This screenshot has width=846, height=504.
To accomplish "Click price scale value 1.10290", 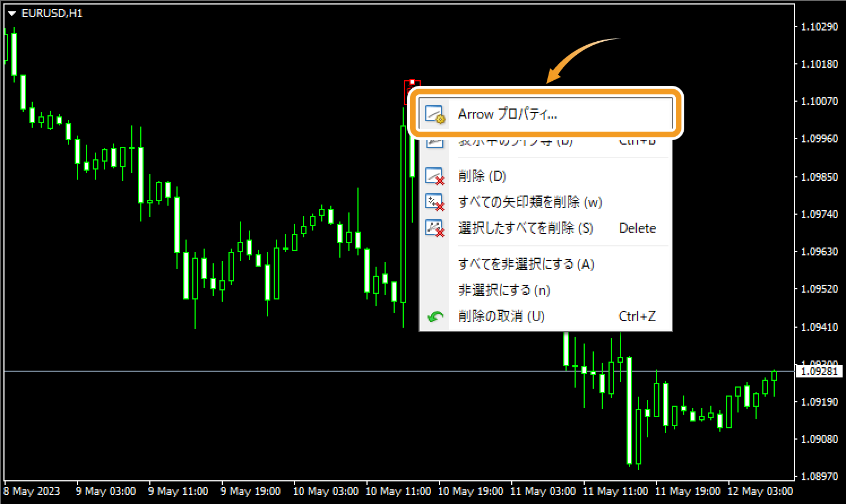I will coord(819,27).
